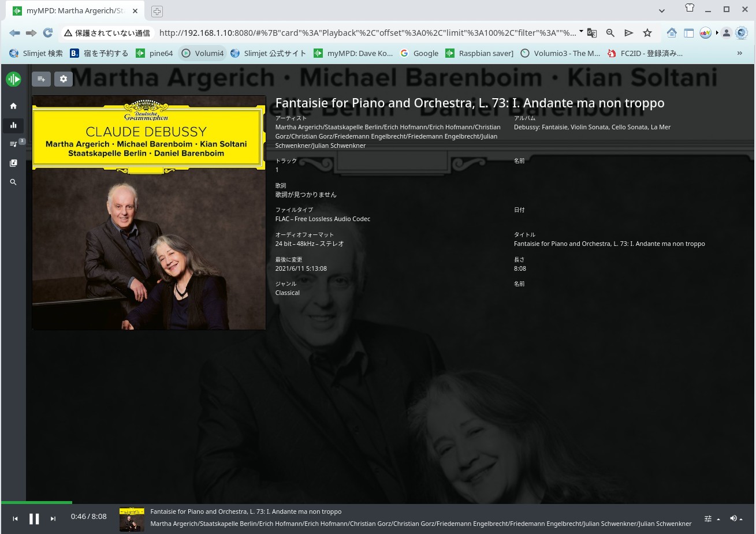Go back to the previous track
Viewport: 756px width, 534px height.
(16, 519)
